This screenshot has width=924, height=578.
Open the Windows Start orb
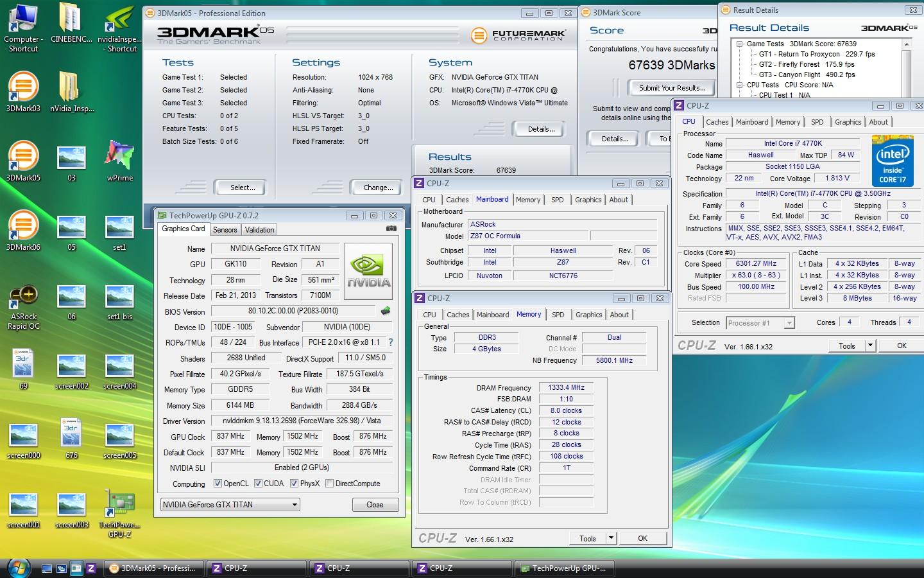coord(19,568)
